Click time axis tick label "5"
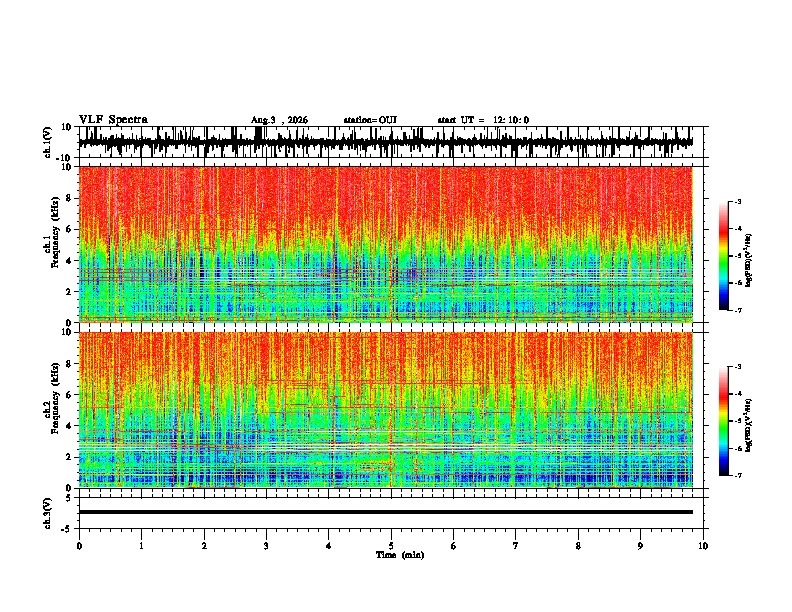Screen dimensions: 792x612 [x=391, y=546]
